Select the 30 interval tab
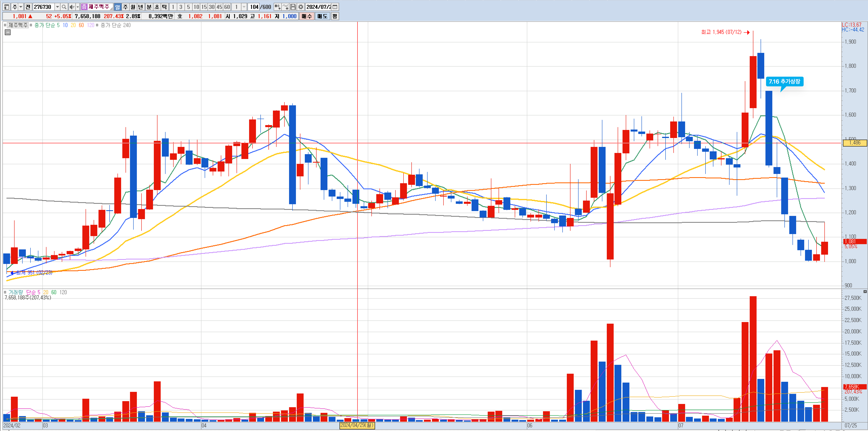The height and width of the screenshot is (431, 868). pyautogui.click(x=212, y=7)
